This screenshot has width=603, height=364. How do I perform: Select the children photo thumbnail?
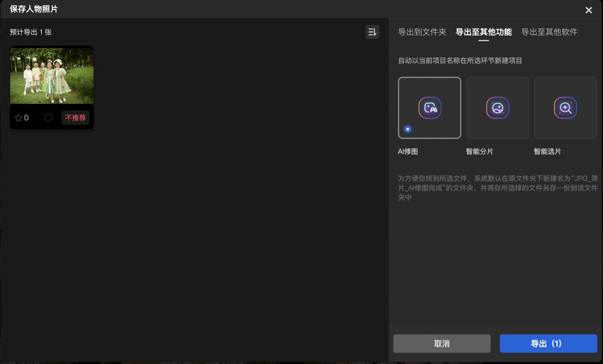click(x=52, y=75)
